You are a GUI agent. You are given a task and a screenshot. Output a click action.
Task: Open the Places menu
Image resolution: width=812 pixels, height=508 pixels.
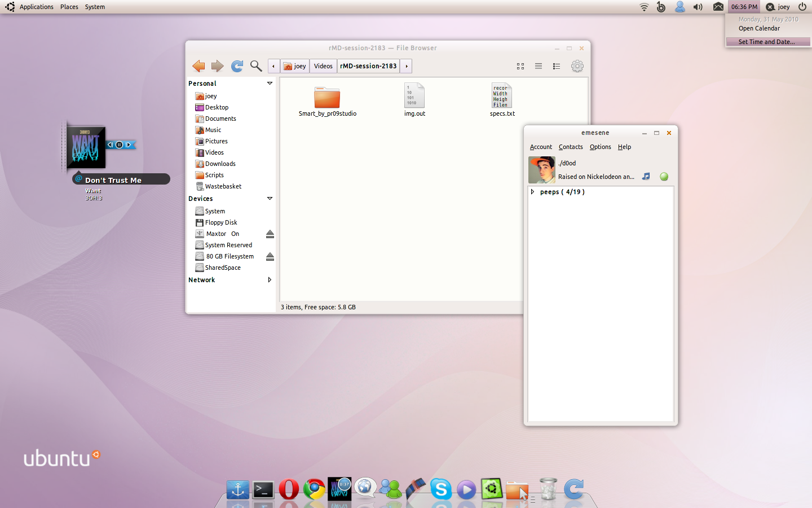(69, 7)
